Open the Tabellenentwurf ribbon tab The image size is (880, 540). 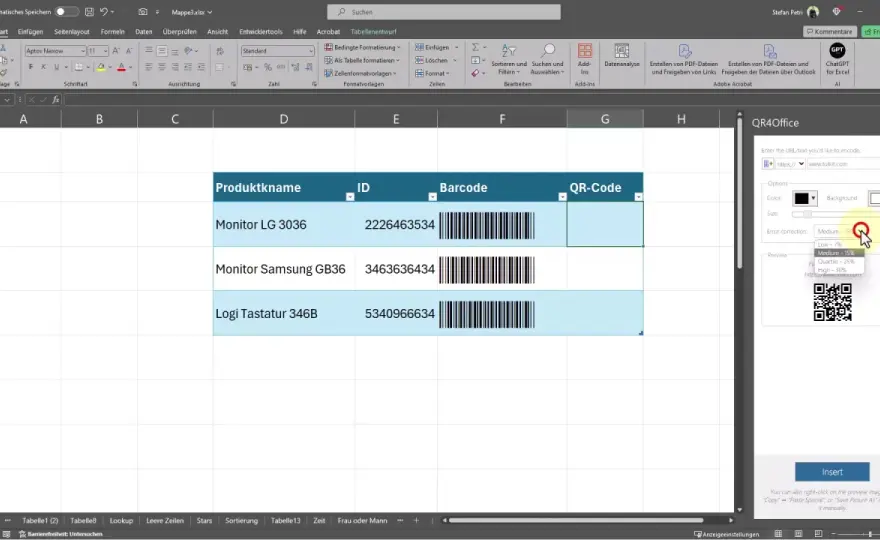tap(373, 32)
